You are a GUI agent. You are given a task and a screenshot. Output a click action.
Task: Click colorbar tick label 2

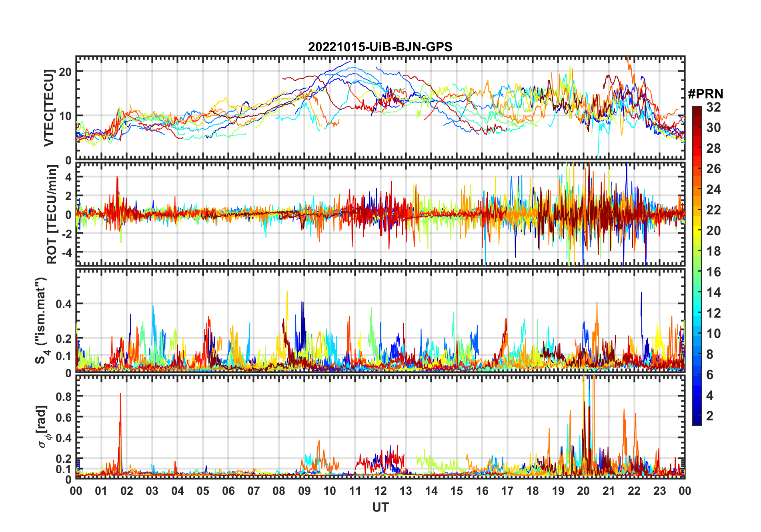tap(710, 416)
